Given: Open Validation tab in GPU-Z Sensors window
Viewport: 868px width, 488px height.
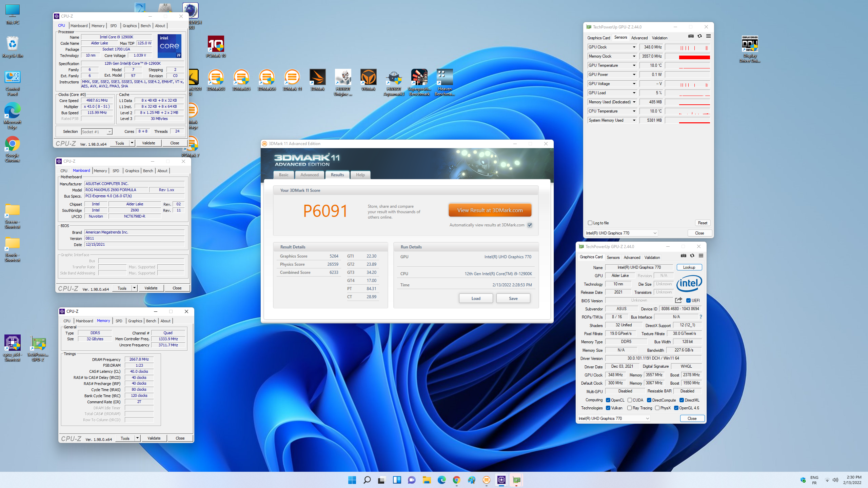Looking at the screenshot, I should 659,38.
